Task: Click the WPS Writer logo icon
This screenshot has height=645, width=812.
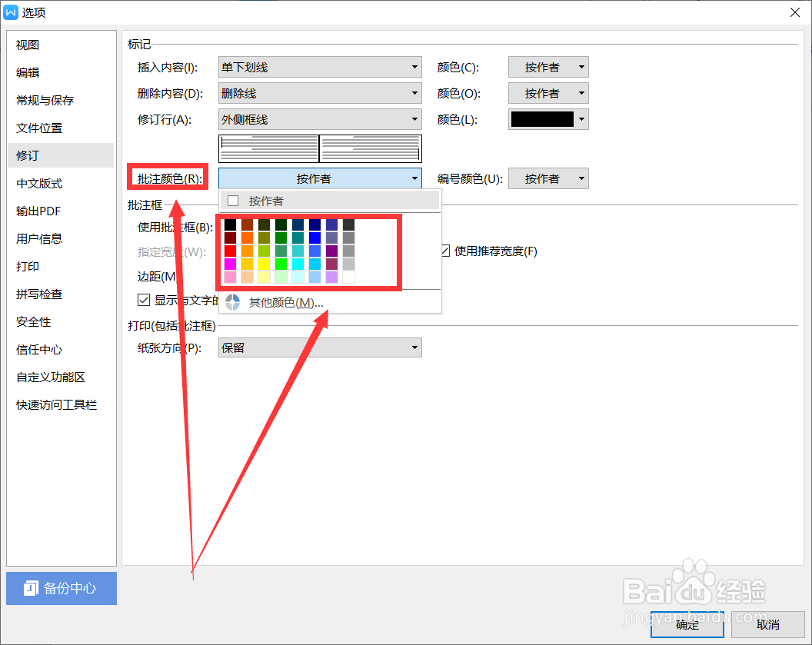Action: [11, 12]
